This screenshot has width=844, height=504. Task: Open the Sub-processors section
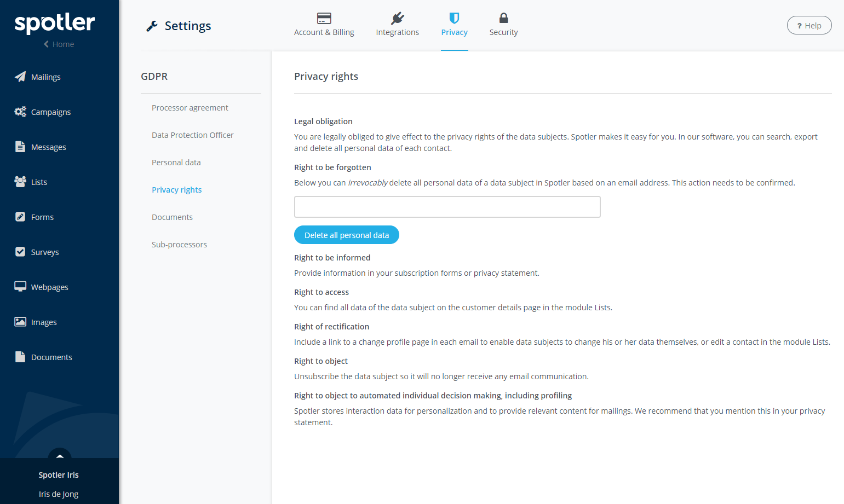click(179, 245)
